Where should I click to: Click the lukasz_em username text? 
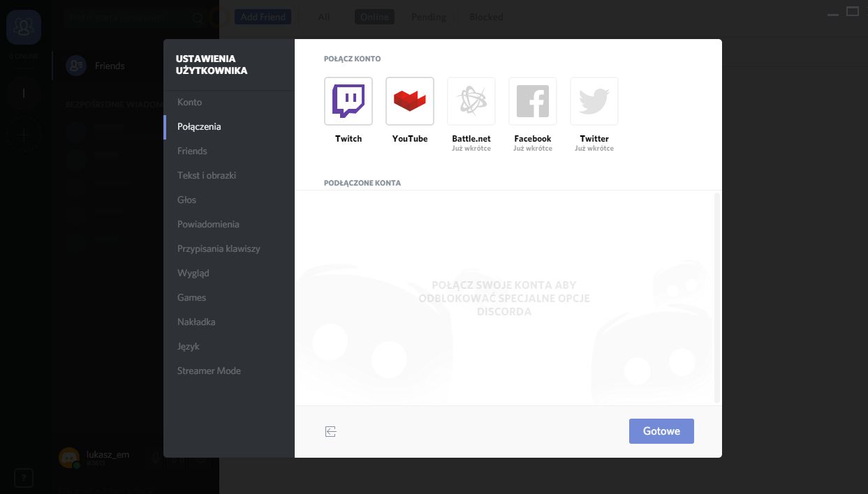[108, 454]
